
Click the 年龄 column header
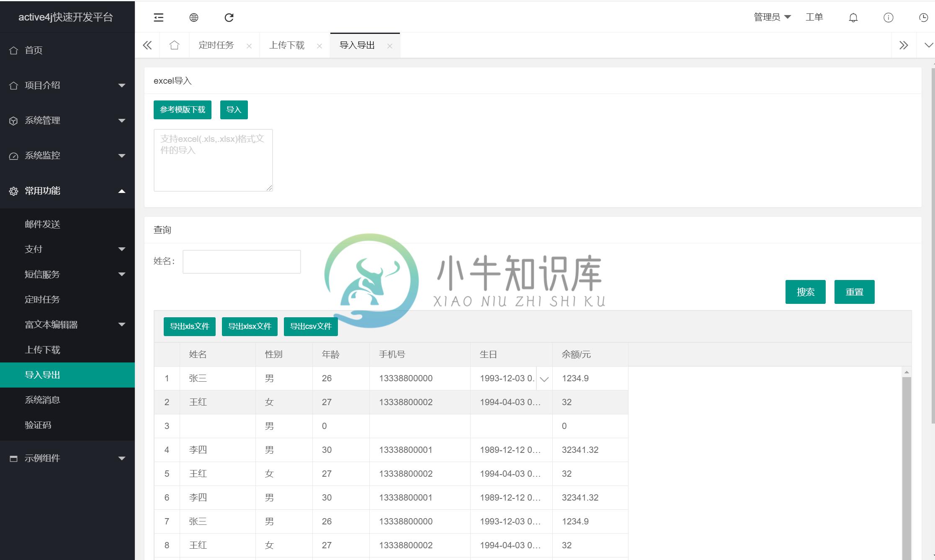click(x=341, y=354)
